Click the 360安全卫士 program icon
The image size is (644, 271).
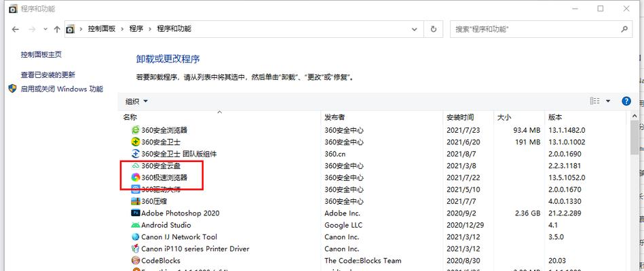(x=136, y=142)
